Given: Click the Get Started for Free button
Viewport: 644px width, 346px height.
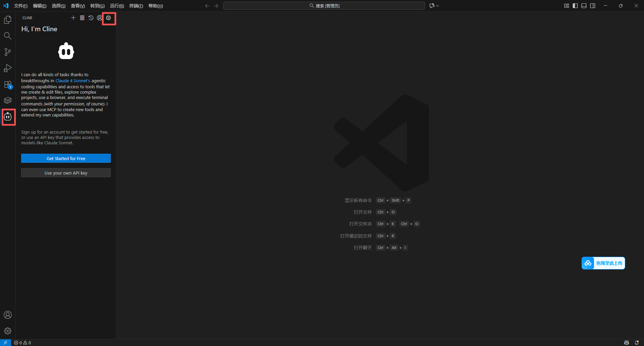Looking at the screenshot, I should (66, 158).
